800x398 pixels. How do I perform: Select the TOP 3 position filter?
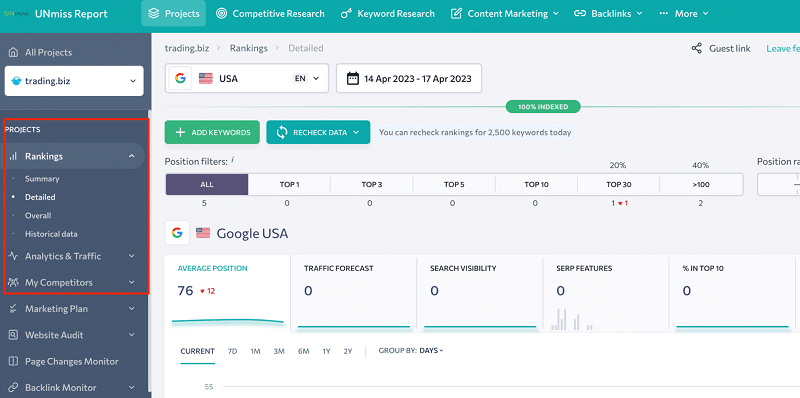[x=372, y=185]
